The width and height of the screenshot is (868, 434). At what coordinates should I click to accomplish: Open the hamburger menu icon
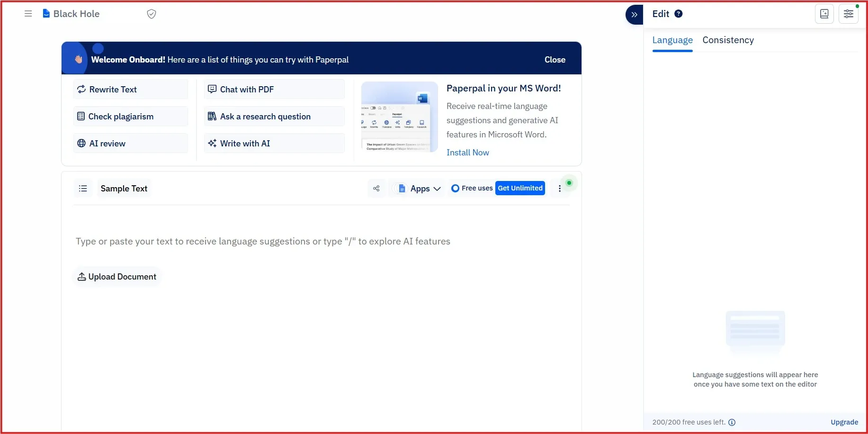click(x=28, y=14)
